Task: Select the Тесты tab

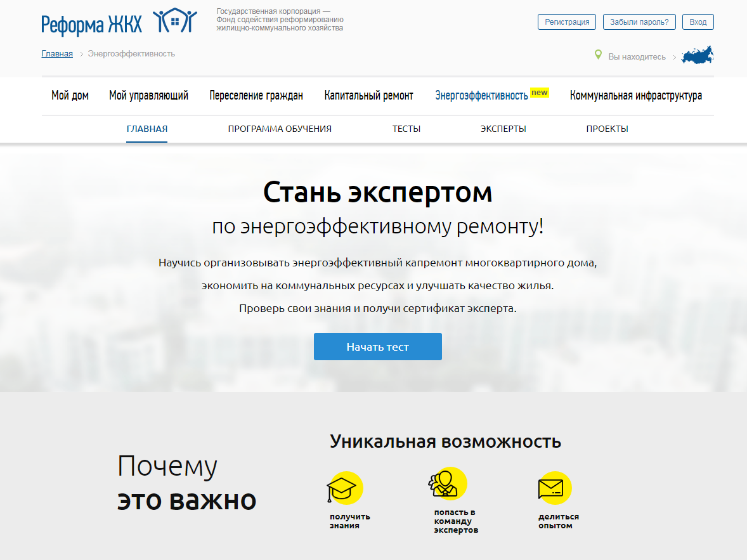Action: click(406, 129)
